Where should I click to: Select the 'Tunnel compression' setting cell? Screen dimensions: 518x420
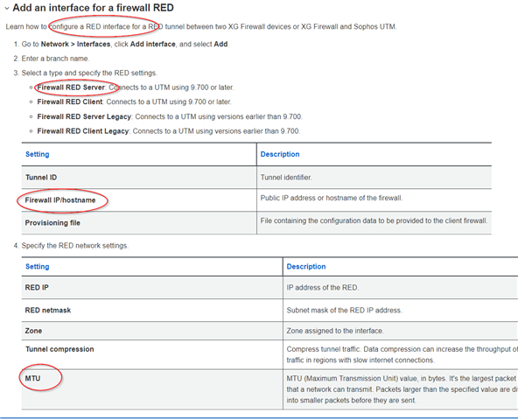coord(152,354)
